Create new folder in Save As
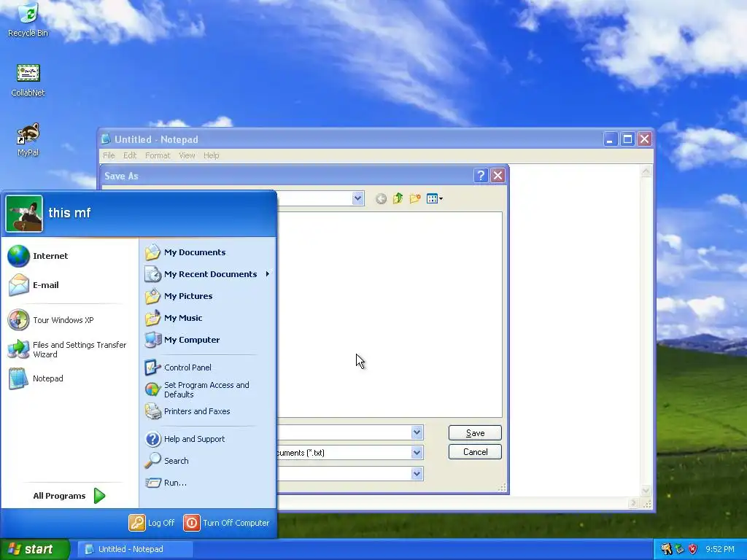This screenshot has height=560, width=747. (x=415, y=198)
